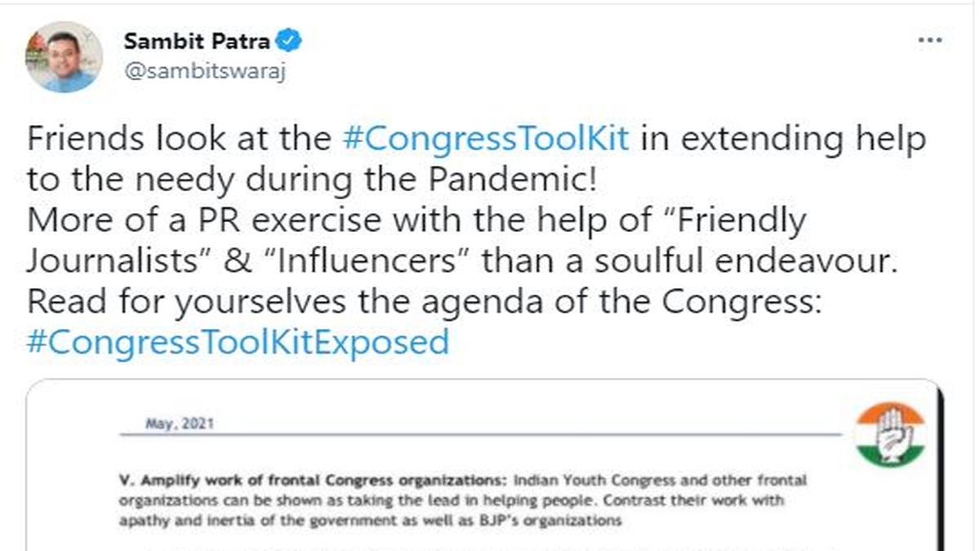Open the #CongressToolKit hashtag
The width and height of the screenshot is (980, 551).
coord(485,139)
